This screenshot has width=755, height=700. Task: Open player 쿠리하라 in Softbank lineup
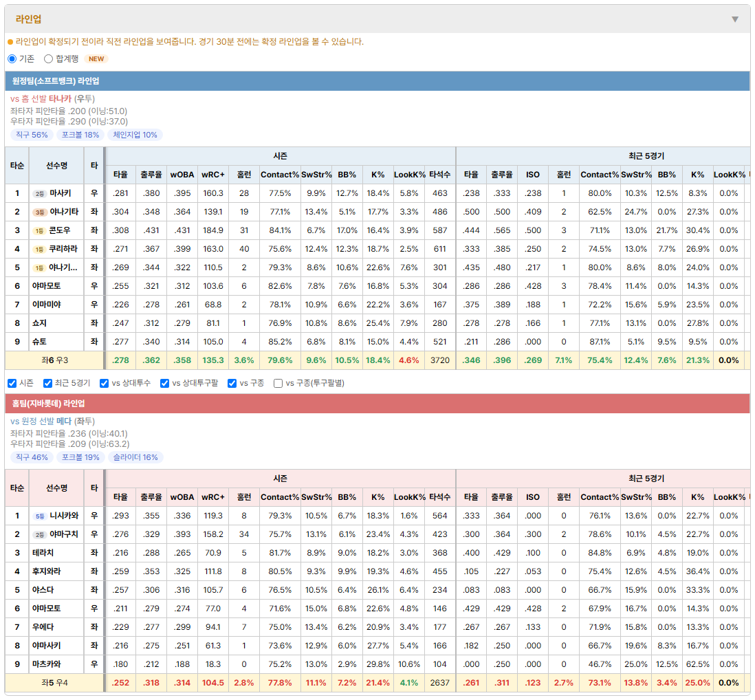tap(63, 249)
